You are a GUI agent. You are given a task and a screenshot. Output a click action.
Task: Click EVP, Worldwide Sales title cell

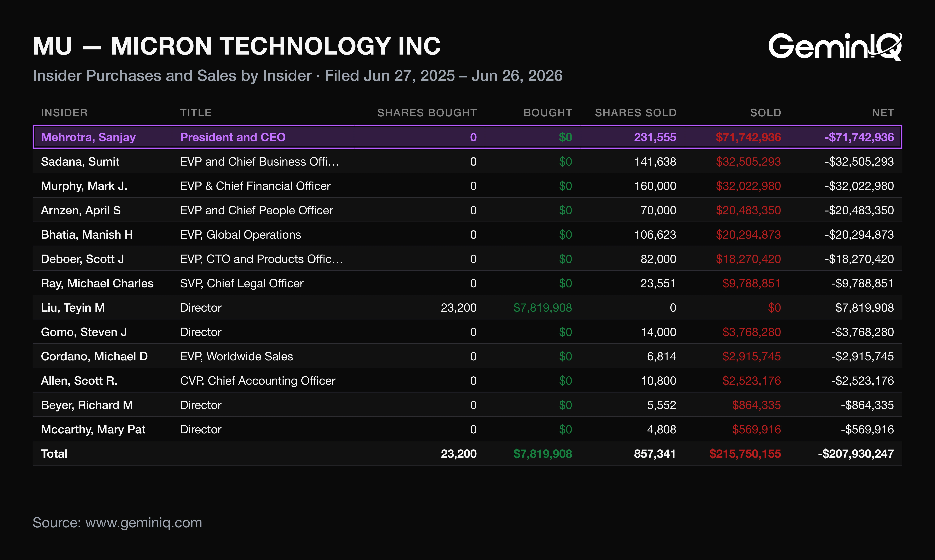click(236, 356)
